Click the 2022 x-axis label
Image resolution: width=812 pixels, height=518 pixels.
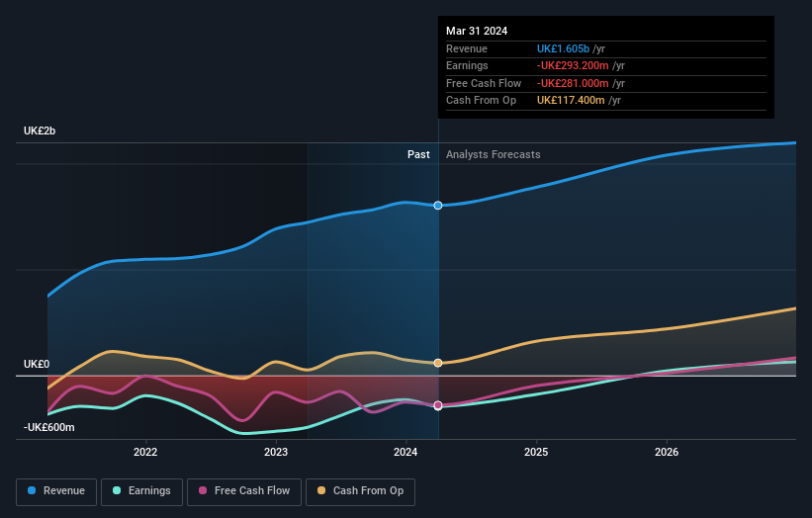point(145,452)
